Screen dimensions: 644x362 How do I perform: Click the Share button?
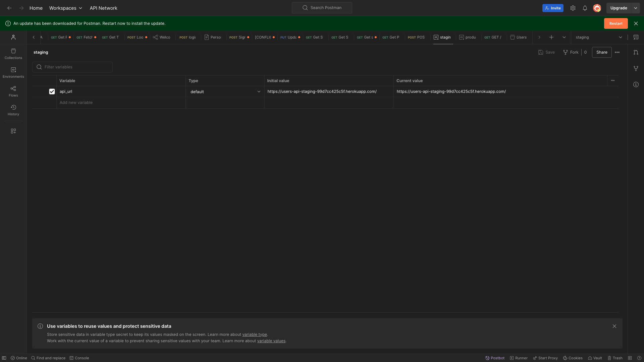[x=601, y=52]
